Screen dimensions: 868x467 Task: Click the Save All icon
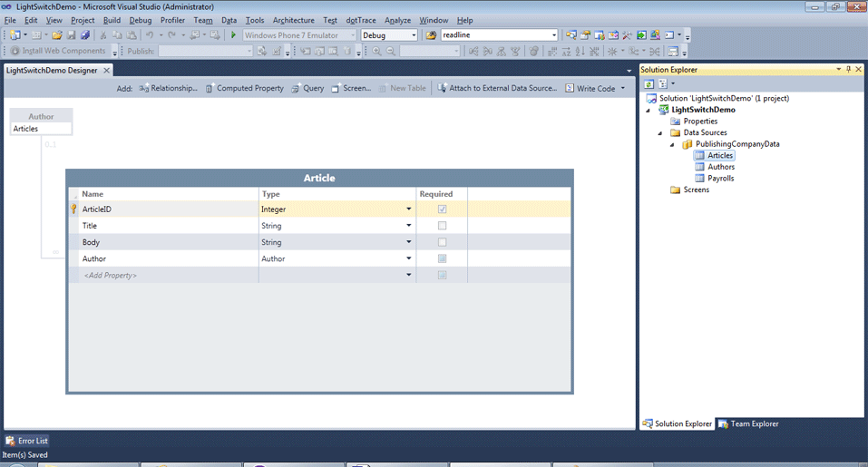coord(84,34)
